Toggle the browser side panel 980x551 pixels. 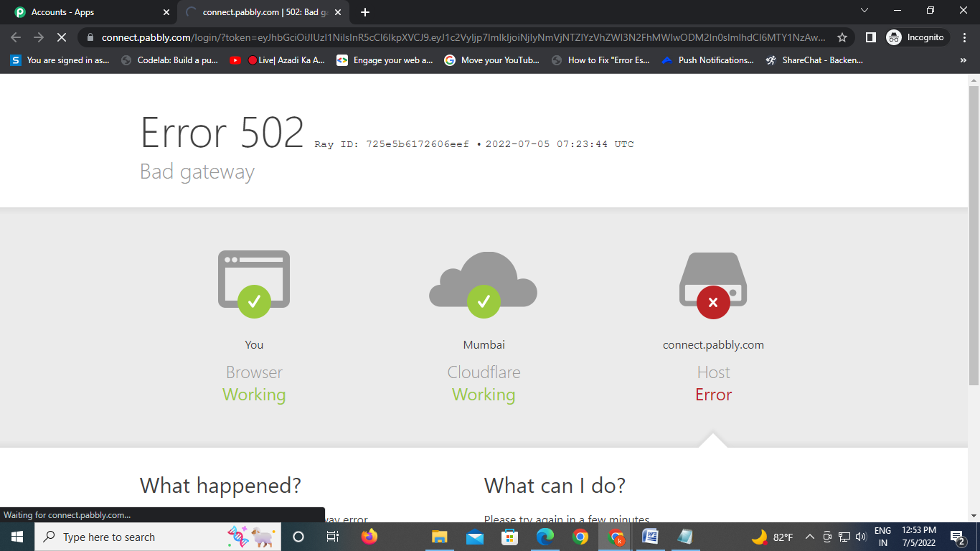(x=870, y=37)
